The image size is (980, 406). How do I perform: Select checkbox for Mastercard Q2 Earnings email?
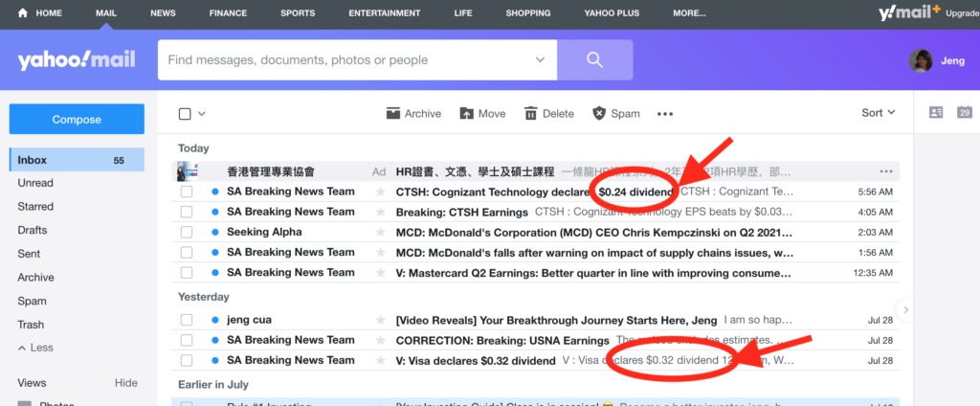(187, 273)
